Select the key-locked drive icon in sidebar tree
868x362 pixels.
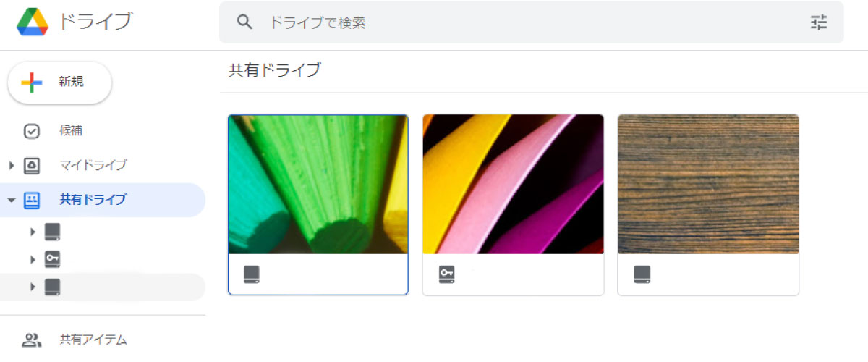click(52, 259)
